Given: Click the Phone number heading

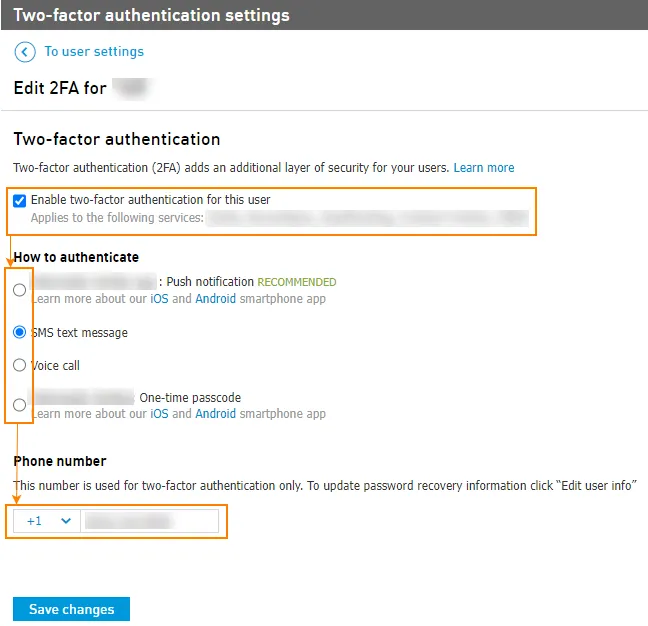Looking at the screenshot, I should click(x=60, y=461).
